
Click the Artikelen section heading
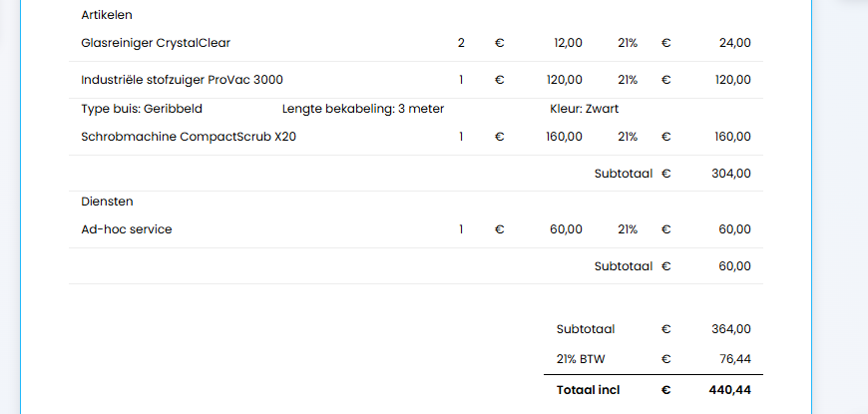pos(107,15)
